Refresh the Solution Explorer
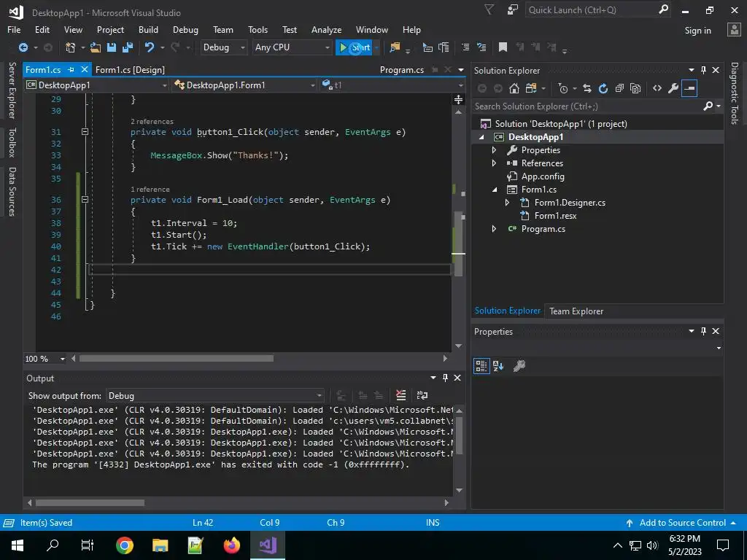 603,88
